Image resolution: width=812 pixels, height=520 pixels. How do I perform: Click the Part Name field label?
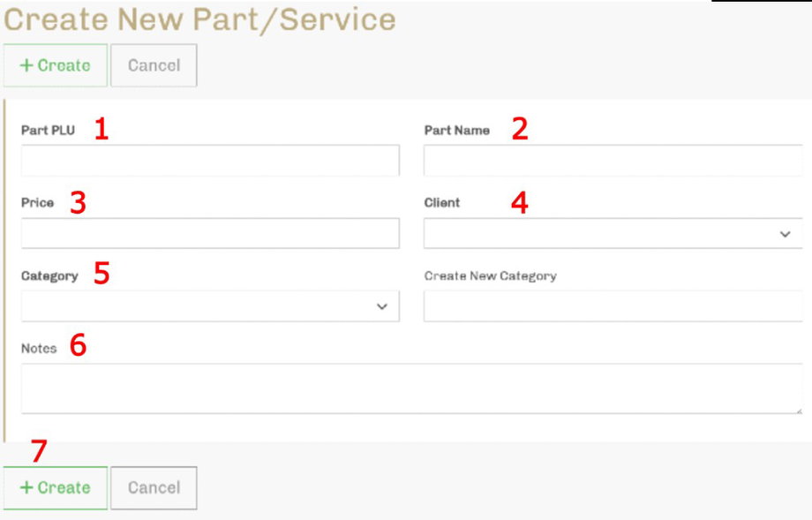coord(456,131)
